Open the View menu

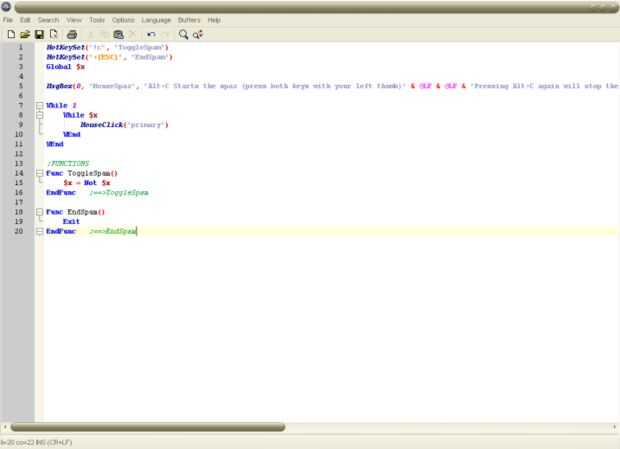74,20
